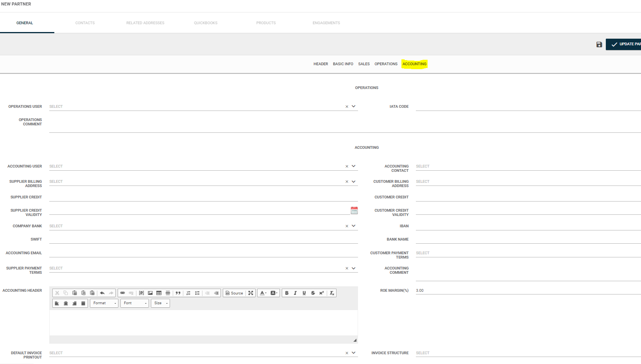Click the Copy icon in editor toolbar

coord(66,293)
